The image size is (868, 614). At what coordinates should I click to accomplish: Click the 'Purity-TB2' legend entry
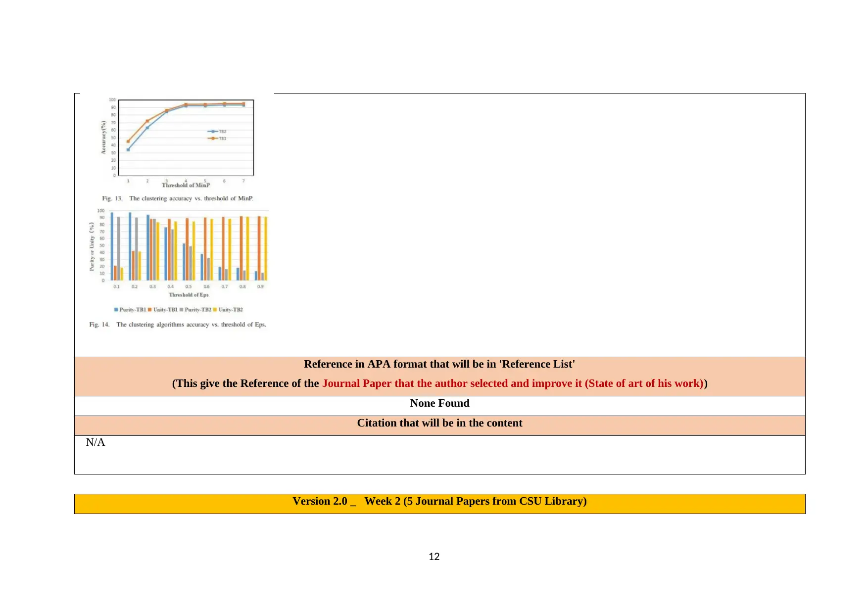coord(195,310)
